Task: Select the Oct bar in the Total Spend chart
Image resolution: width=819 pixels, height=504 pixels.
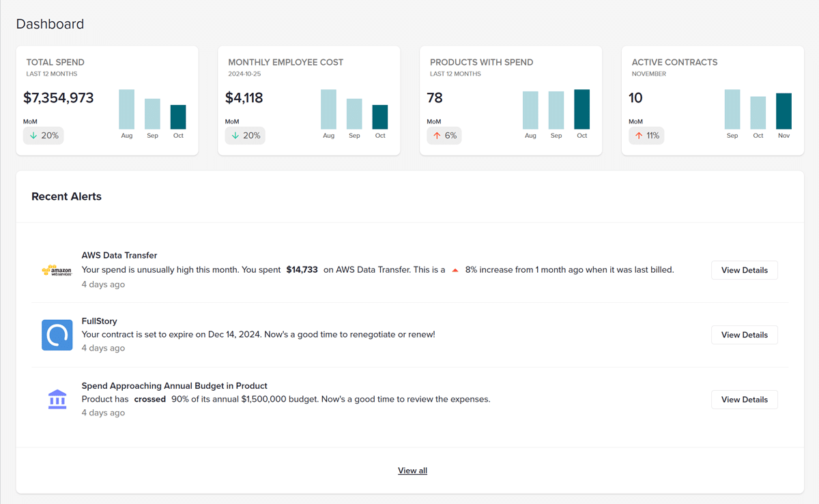Action: (178, 118)
